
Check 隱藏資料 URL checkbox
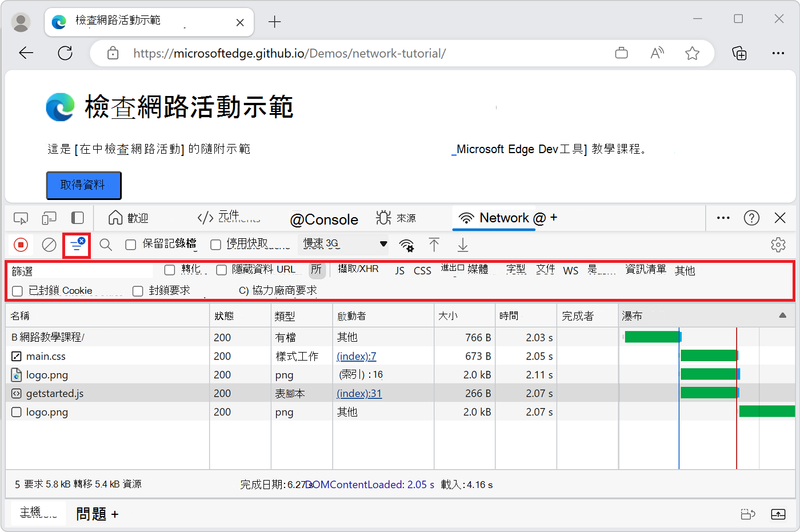222,270
